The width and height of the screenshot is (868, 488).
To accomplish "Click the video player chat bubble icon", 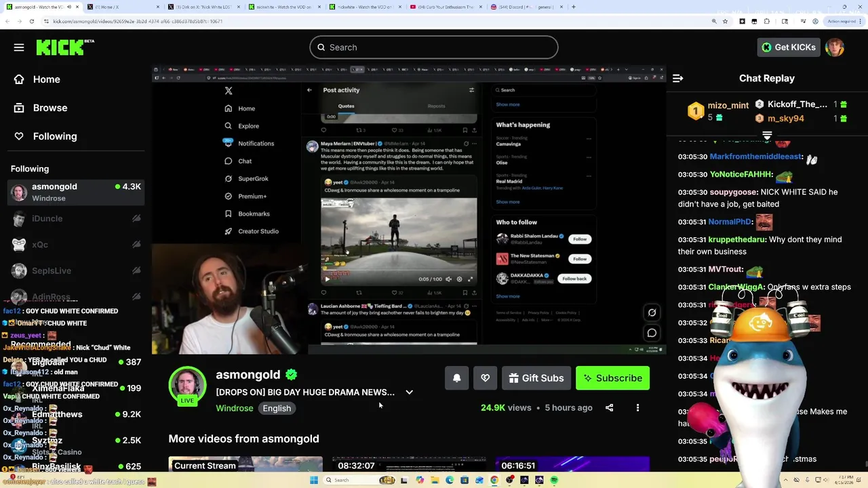I will 652,333.
